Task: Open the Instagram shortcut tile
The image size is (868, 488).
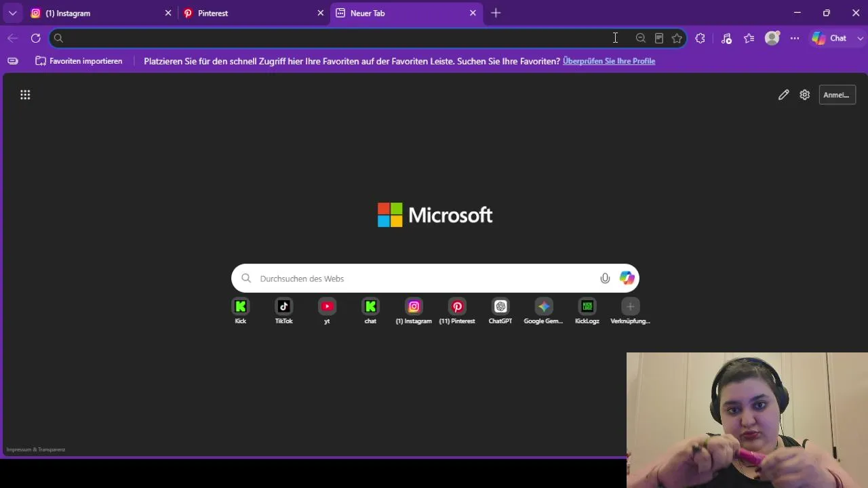Action: point(414,312)
